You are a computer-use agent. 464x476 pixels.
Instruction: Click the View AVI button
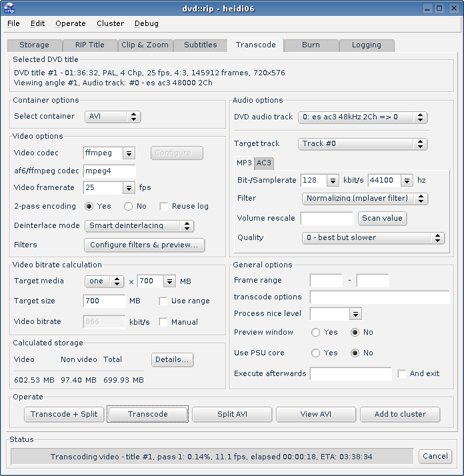point(316,415)
